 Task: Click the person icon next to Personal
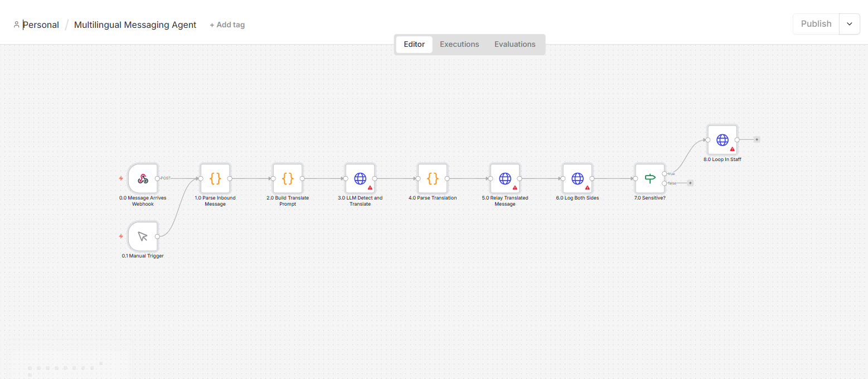[x=17, y=25]
